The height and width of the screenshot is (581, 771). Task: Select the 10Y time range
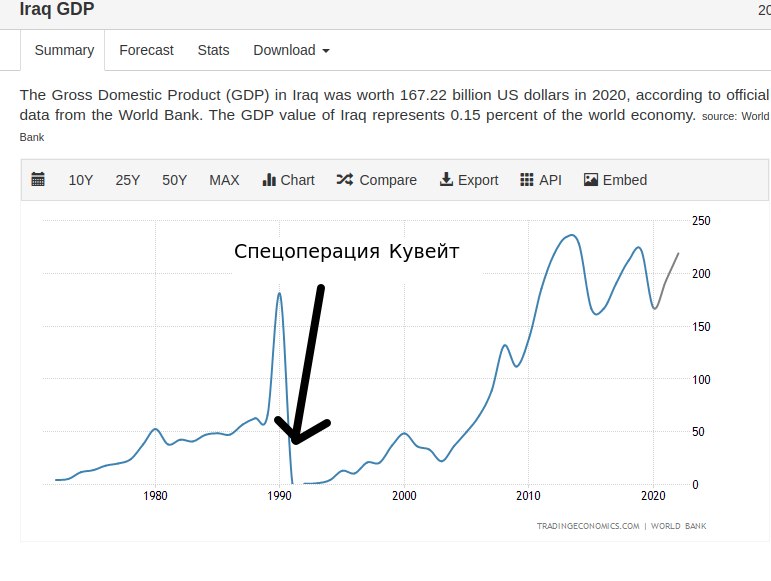[x=81, y=180]
